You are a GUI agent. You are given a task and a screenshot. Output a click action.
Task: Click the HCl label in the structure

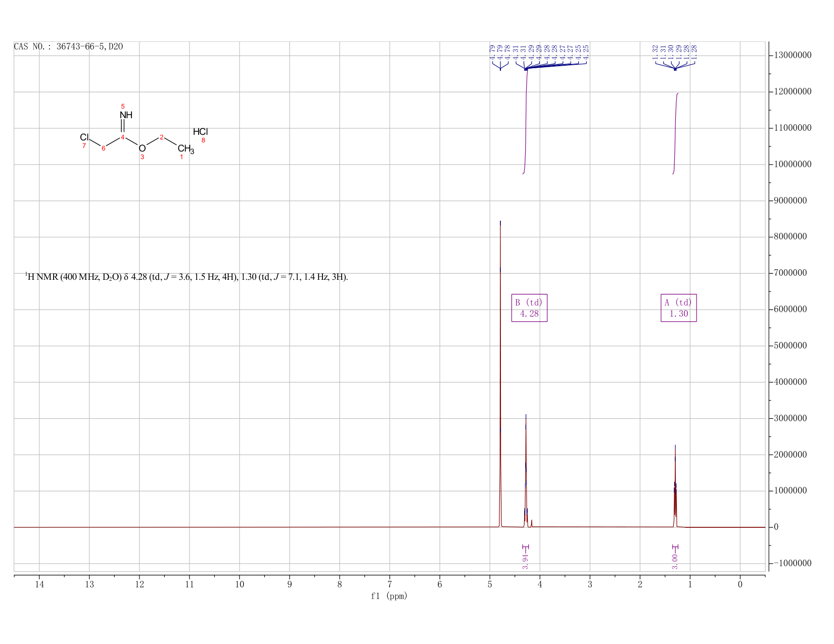tap(201, 132)
